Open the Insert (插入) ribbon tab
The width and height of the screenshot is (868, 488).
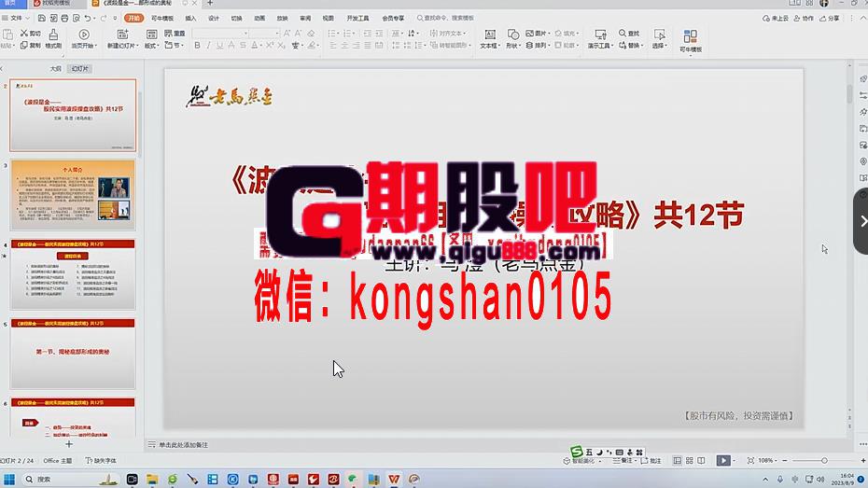click(x=191, y=19)
